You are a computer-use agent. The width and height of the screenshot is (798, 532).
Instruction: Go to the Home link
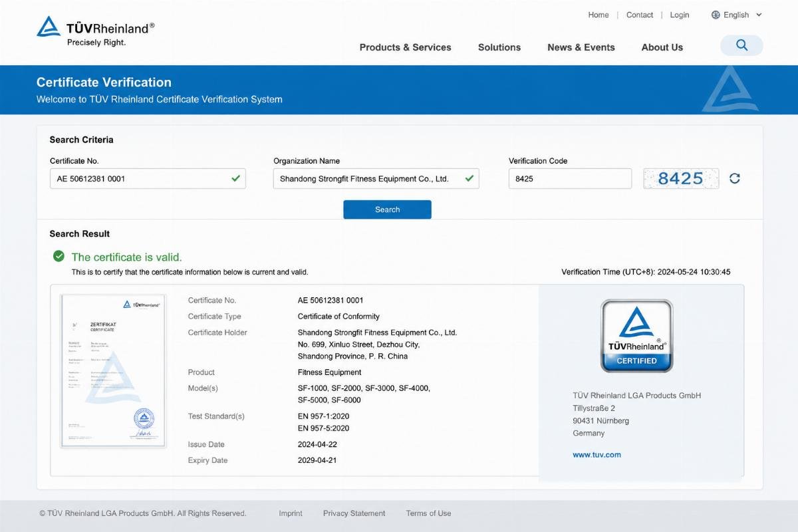[x=598, y=15]
